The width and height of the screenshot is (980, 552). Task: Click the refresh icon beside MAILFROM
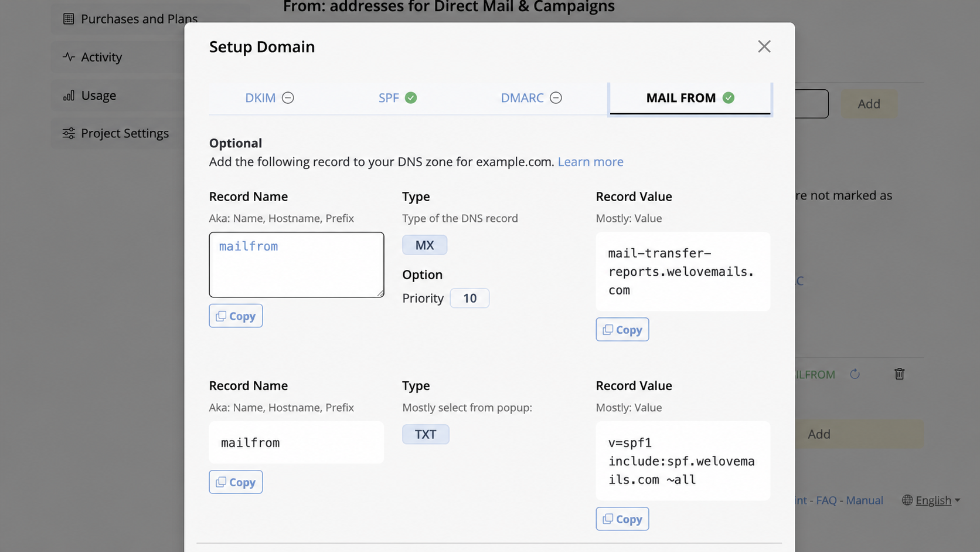point(855,374)
